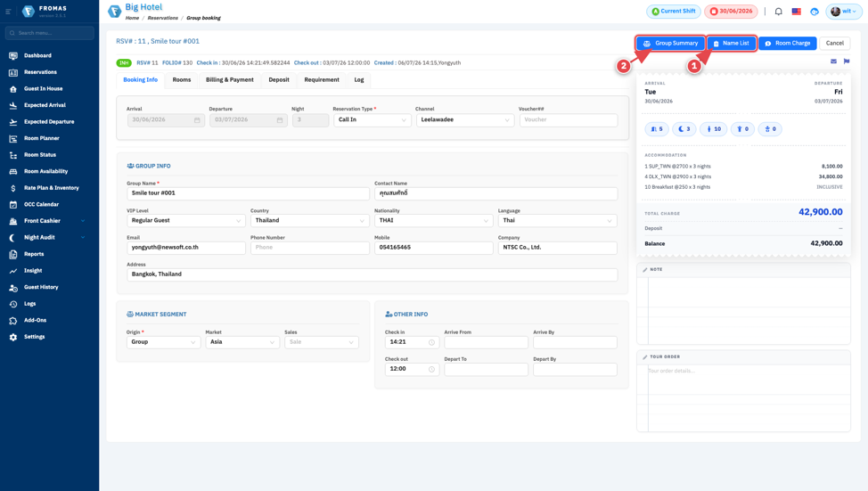Image resolution: width=868 pixels, height=491 pixels.
Task: Open the Channel Leelawadee dropdown
Action: pos(465,120)
